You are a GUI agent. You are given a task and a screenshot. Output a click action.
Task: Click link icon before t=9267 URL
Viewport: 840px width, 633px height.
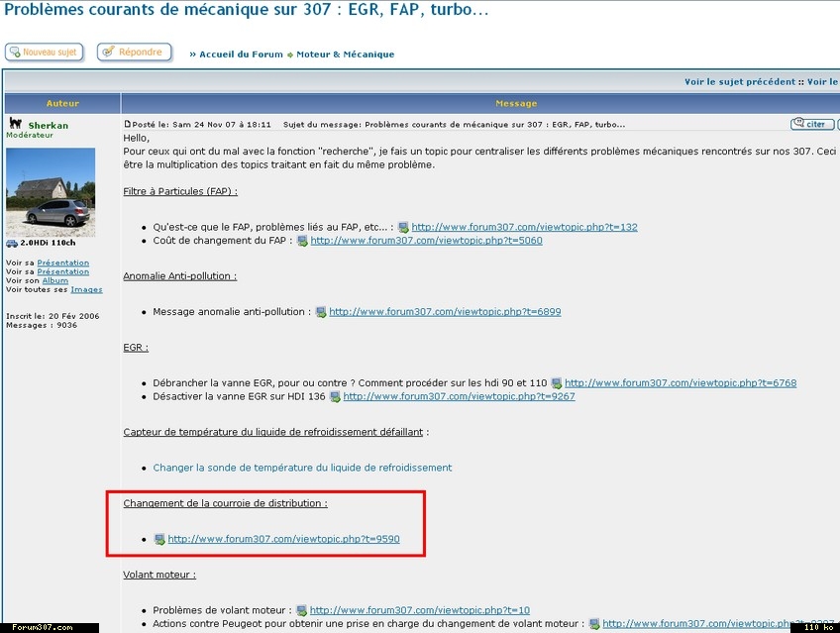(336, 397)
